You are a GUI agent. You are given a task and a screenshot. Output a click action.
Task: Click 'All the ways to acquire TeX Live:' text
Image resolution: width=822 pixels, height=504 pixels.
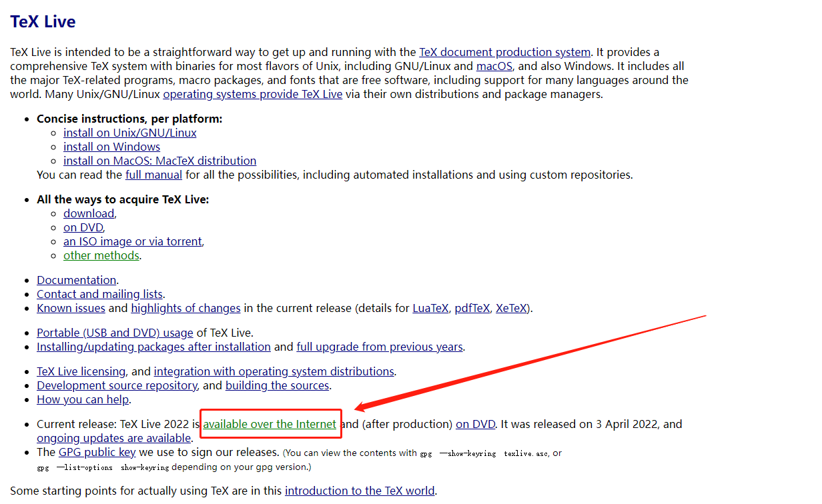tap(123, 199)
